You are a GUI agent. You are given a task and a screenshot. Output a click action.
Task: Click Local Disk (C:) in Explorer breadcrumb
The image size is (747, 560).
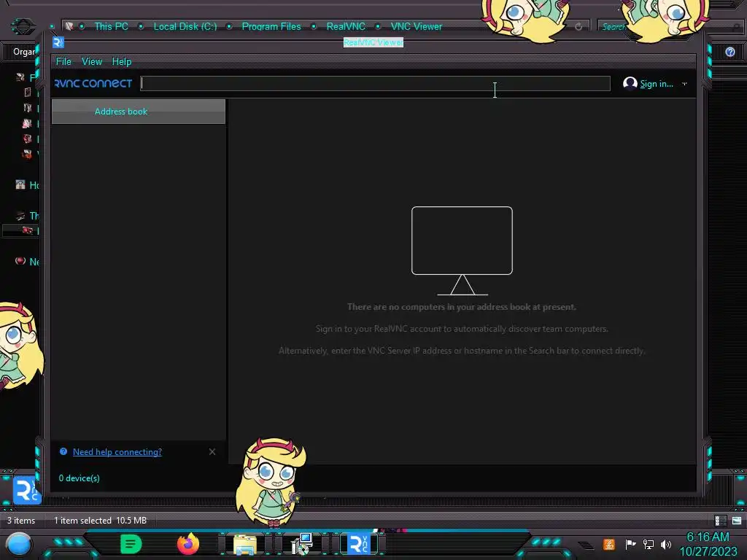185,27
